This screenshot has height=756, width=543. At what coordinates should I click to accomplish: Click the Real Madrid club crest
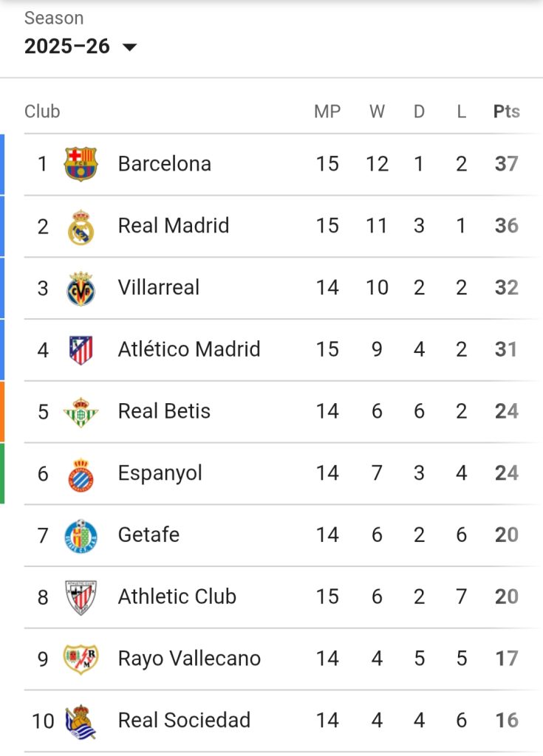click(x=81, y=226)
